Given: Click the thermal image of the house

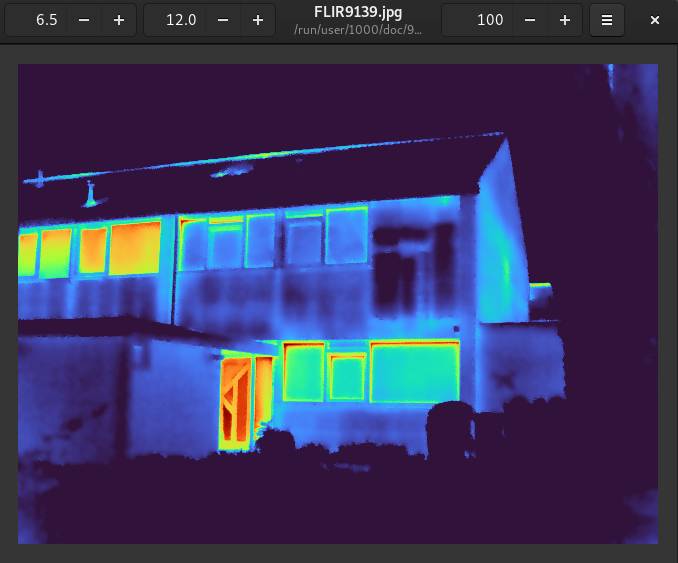Looking at the screenshot, I should pyautogui.click(x=338, y=304).
